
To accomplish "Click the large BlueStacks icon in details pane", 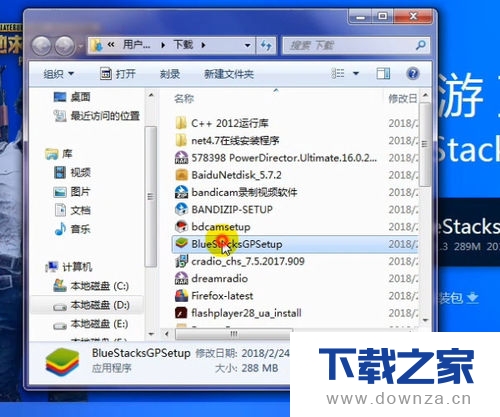I will coord(63,362).
